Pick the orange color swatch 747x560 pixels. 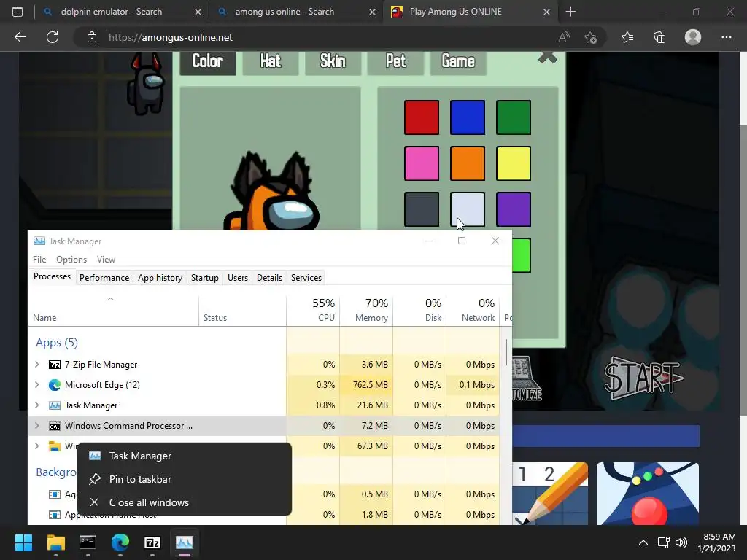468,163
